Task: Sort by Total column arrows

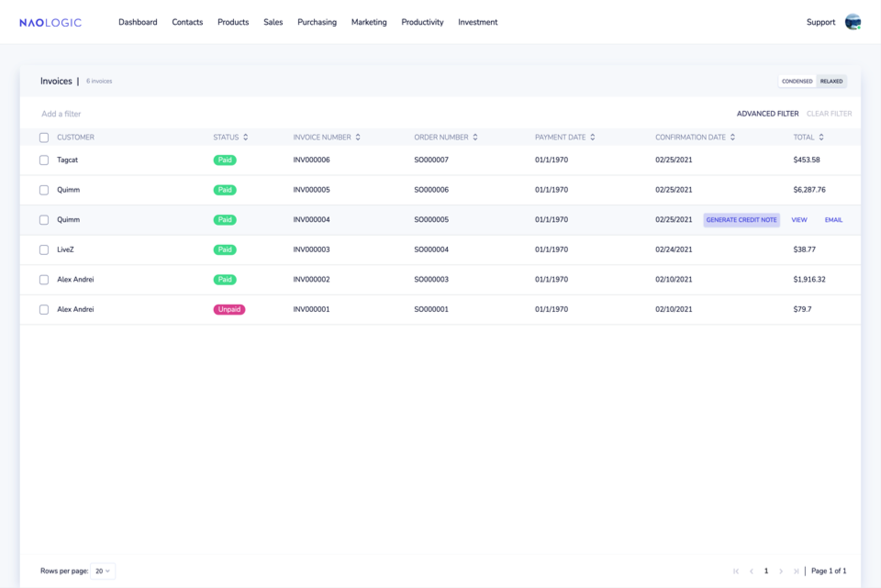Action: 821,138
